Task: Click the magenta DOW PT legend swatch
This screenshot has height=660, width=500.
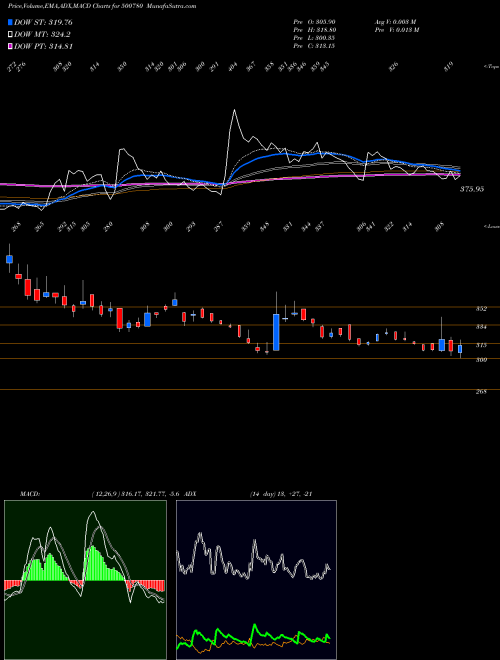Action: point(10,46)
